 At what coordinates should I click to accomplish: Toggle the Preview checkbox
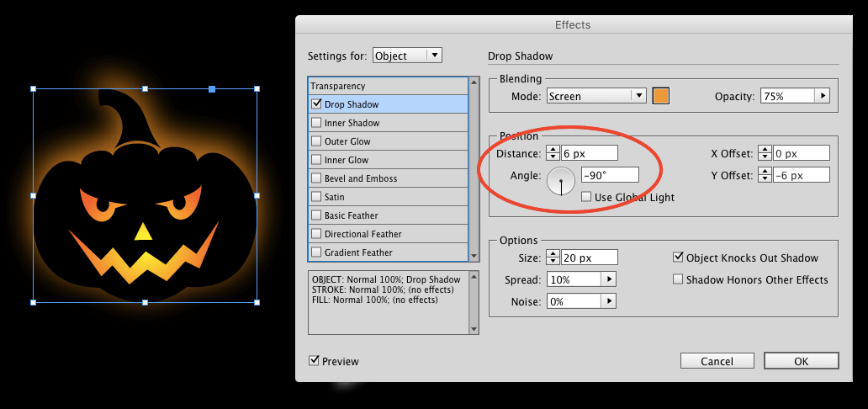click(314, 361)
